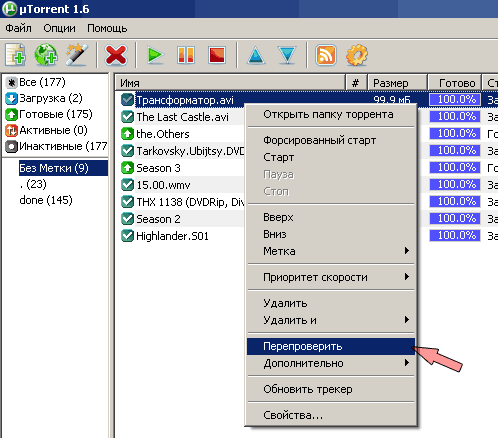Open the Опции menu
498x438 pixels.
tap(59, 28)
